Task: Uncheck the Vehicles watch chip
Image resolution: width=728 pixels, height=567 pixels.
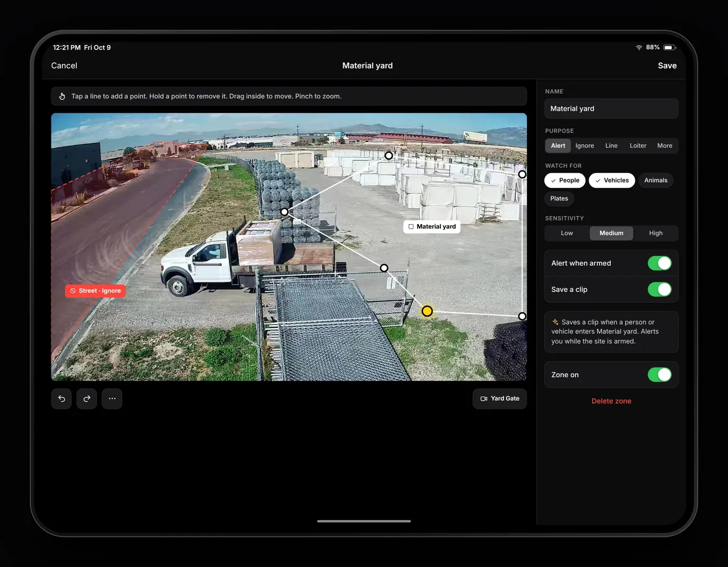Action: 612,181
